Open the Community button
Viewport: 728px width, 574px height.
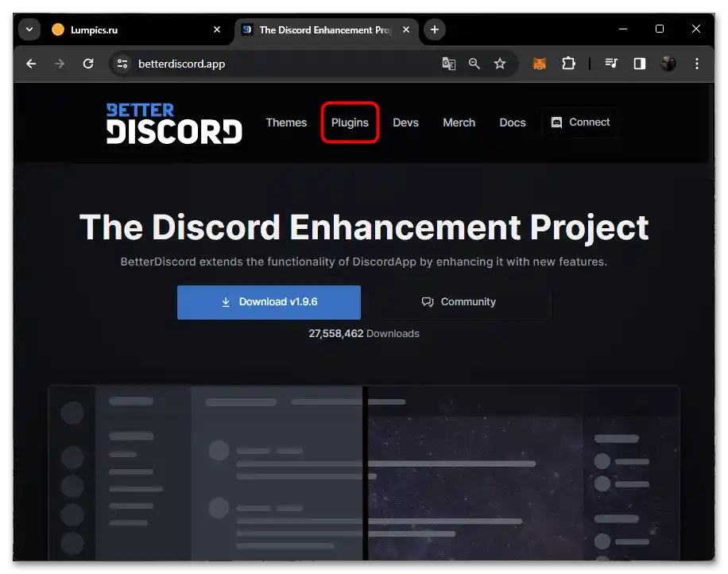point(459,302)
